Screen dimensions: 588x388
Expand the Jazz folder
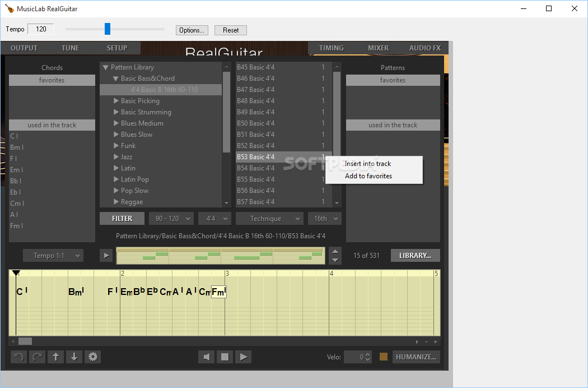(x=116, y=156)
